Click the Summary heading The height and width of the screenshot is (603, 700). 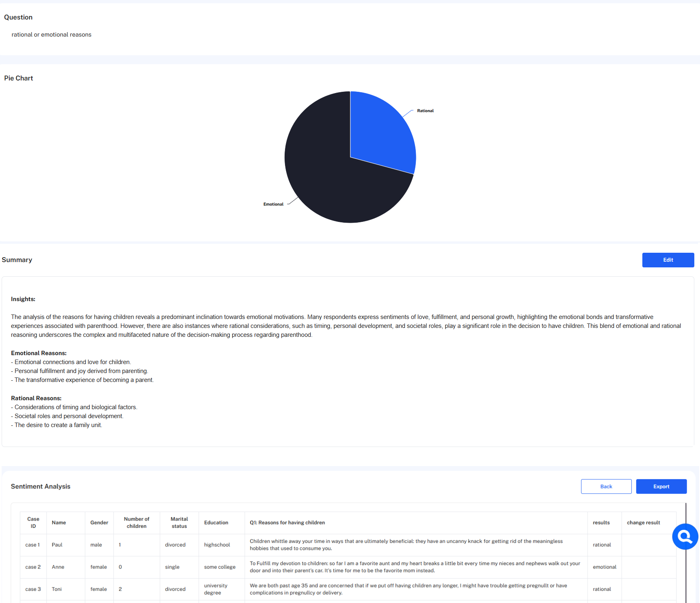(x=17, y=260)
